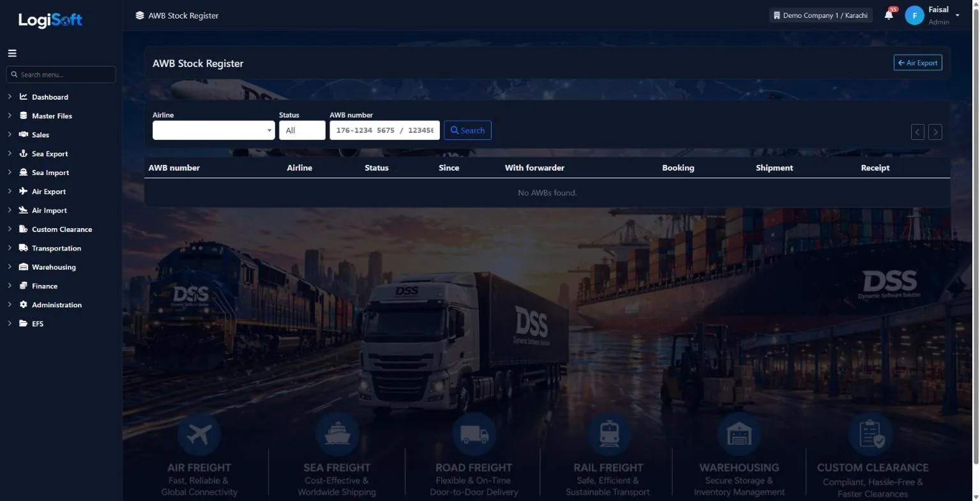The image size is (980, 501).
Task: Open the Airline dropdown
Action: click(214, 130)
